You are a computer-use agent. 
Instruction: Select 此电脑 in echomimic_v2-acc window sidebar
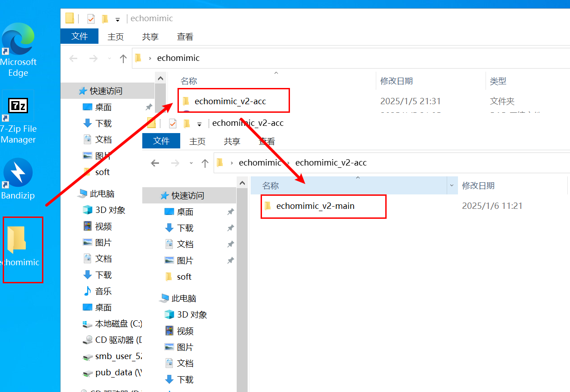pyautogui.click(x=183, y=298)
